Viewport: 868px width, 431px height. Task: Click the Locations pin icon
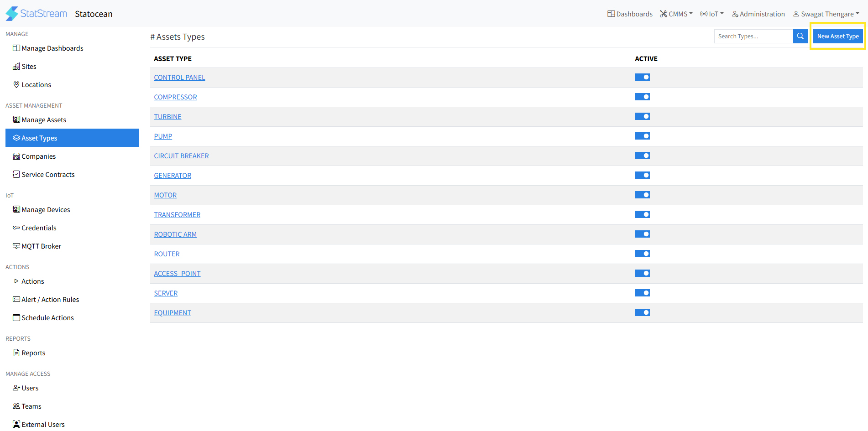(16, 84)
